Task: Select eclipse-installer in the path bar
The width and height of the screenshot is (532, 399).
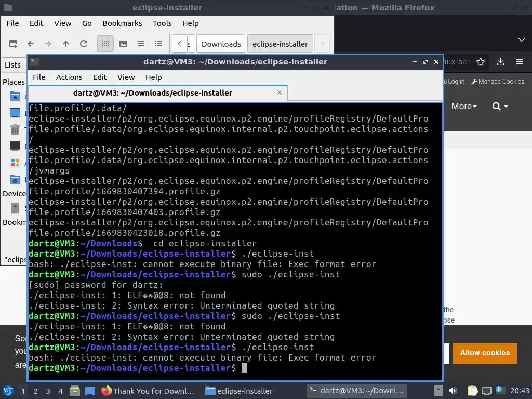Action: [280, 44]
